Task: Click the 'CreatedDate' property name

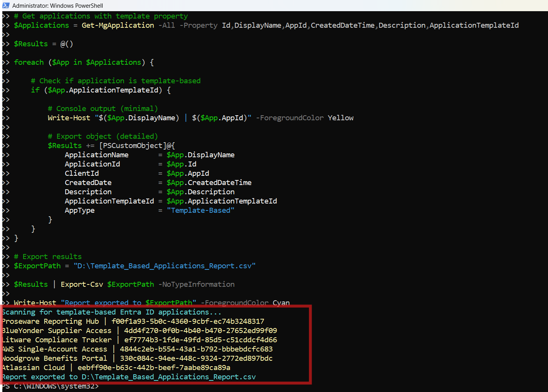Action: (88, 183)
